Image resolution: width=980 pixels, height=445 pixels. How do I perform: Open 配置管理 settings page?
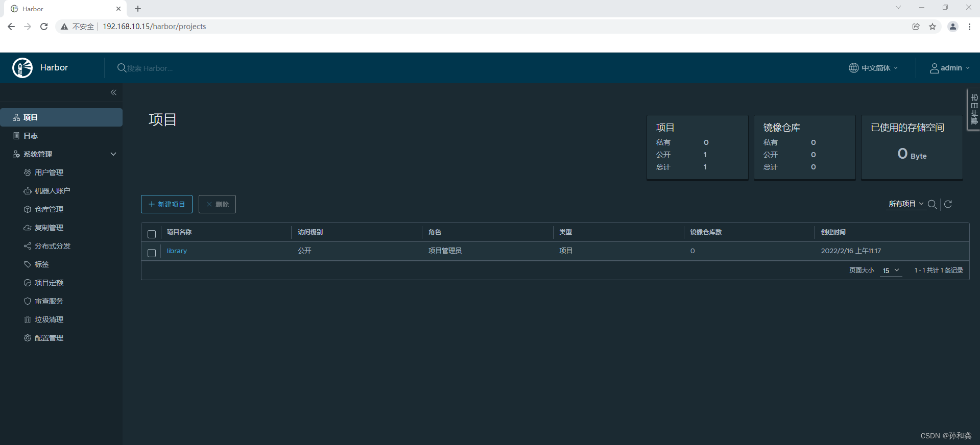tap(44, 338)
